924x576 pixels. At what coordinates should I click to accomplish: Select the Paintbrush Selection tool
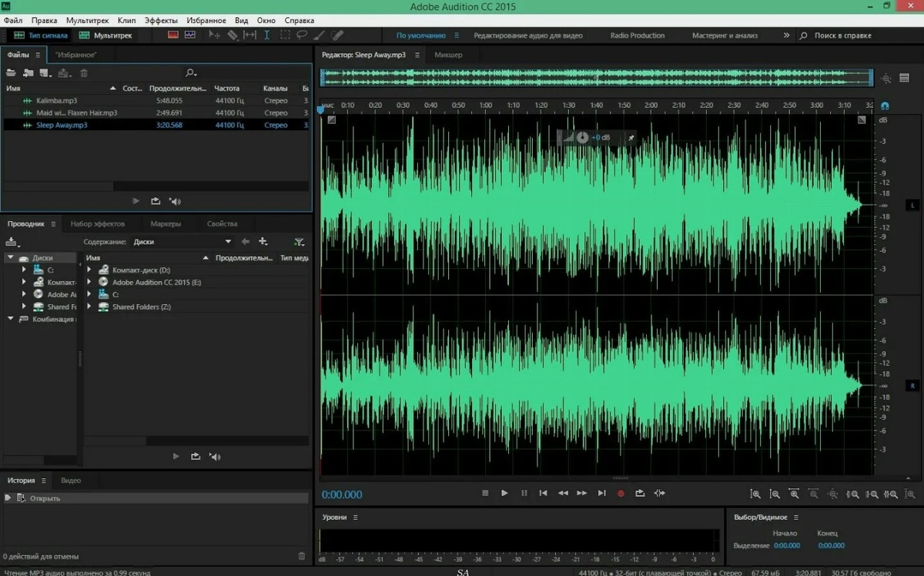(319, 35)
